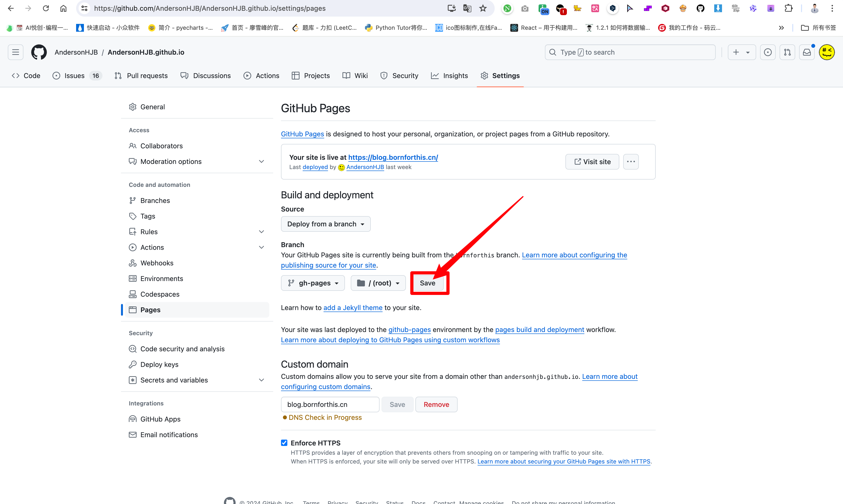
Task: Open the github-pages environment link
Action: coord(410,330)
